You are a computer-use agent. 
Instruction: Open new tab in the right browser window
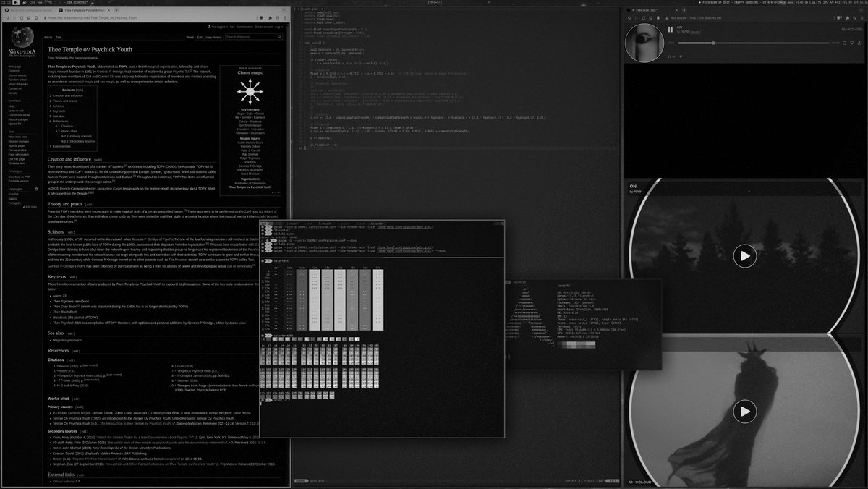tap(684, 10)
